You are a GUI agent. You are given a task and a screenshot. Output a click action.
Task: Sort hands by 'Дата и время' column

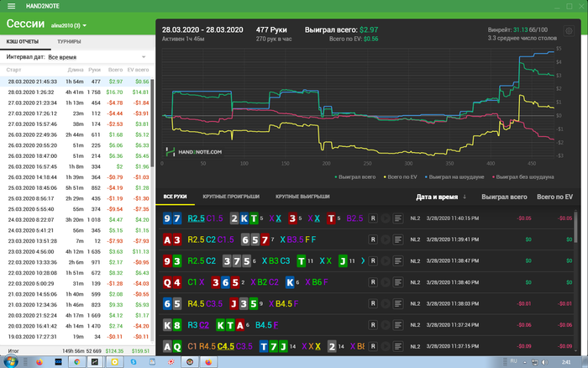click(x=437, y=197)
